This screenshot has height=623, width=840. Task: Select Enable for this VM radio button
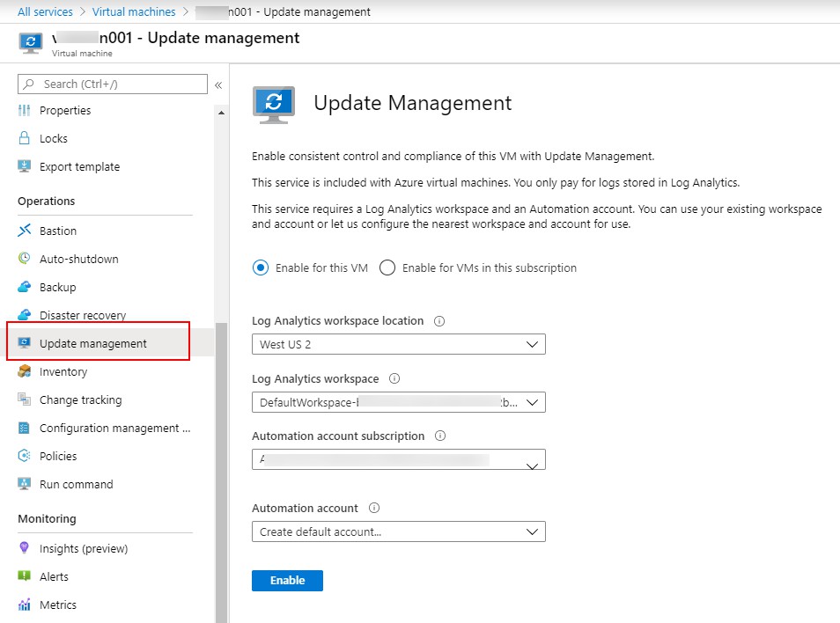tap(261, 268)
